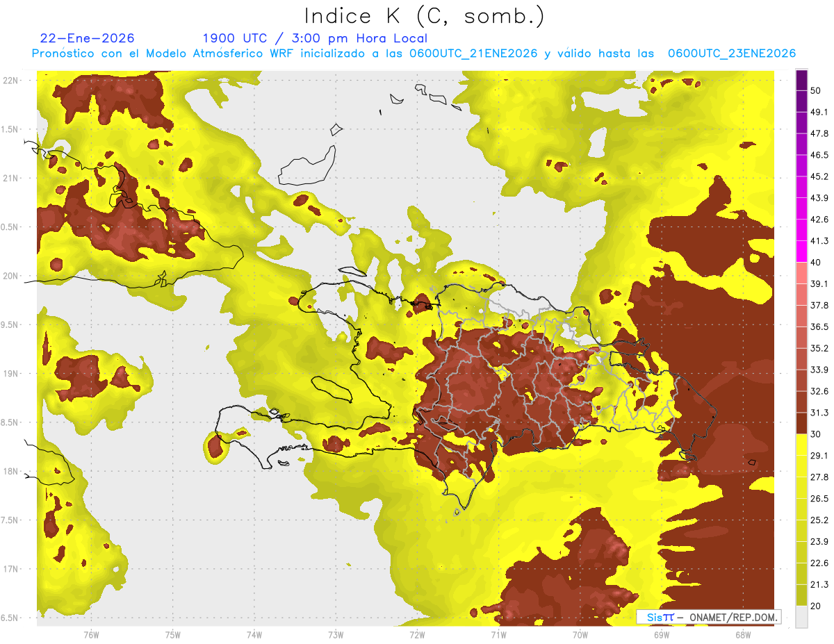Click the "75W" longitude label
Screen dimensions: 834x644
pyautogui.click(x=172, y=635)
